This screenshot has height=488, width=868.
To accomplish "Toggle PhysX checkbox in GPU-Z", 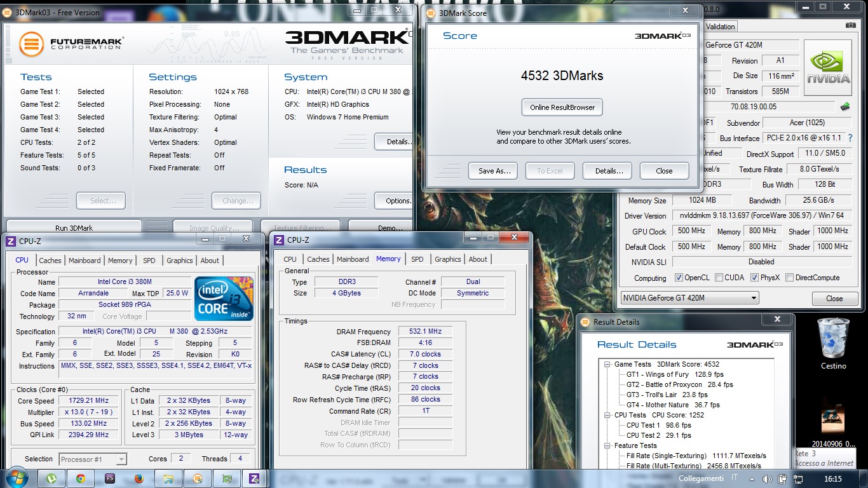I will click(x=754, y=278).
